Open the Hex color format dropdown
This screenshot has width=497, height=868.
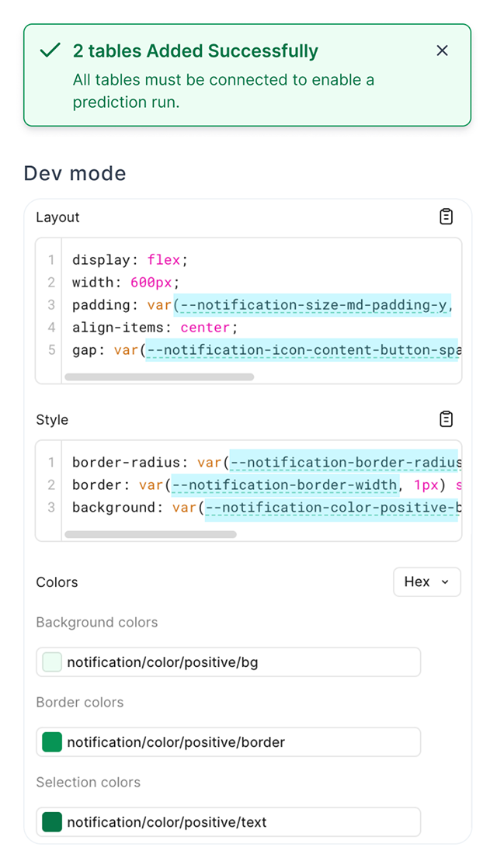click(x=426, y=582)
